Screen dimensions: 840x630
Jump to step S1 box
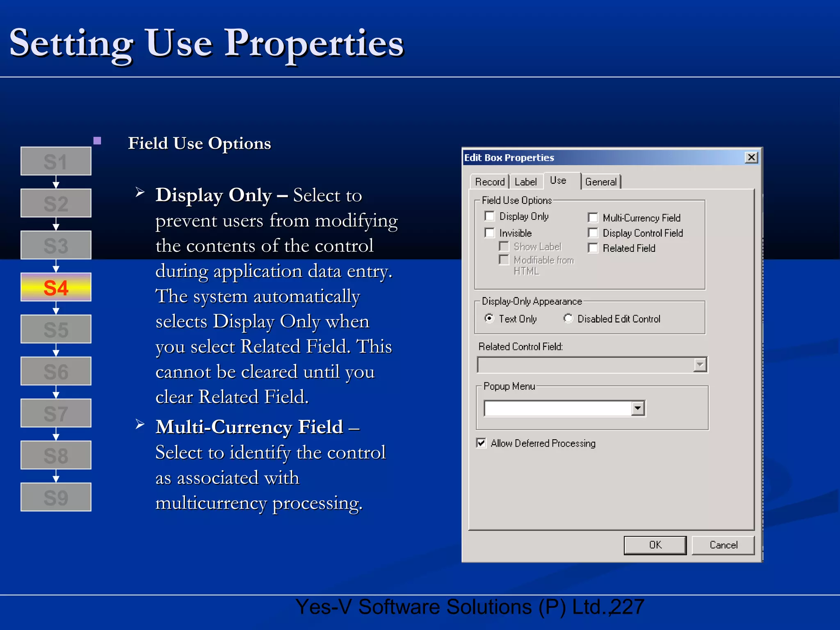tap(56, 161)
